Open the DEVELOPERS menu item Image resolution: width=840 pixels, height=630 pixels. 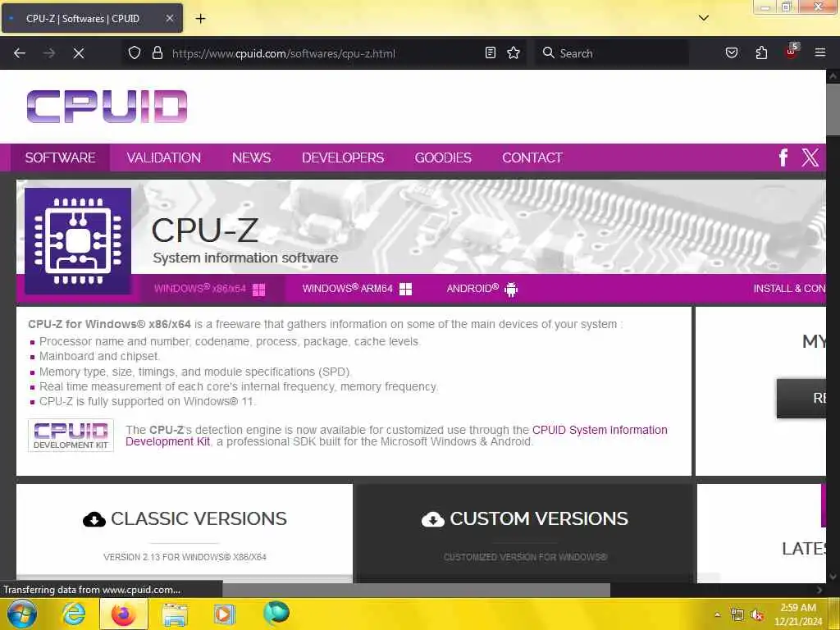point(343,157)
